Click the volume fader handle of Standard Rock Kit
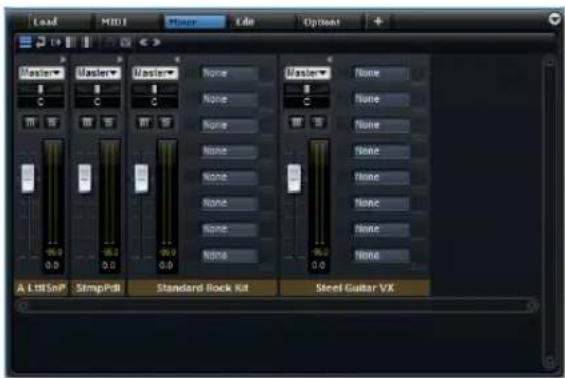 pyautogui.click(x=141, y=178)
